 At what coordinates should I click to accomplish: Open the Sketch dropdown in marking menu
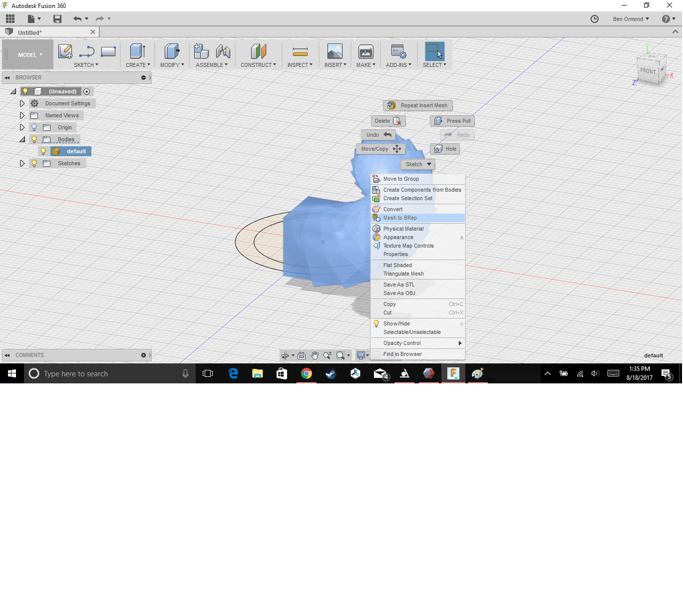tap(418, 164)
